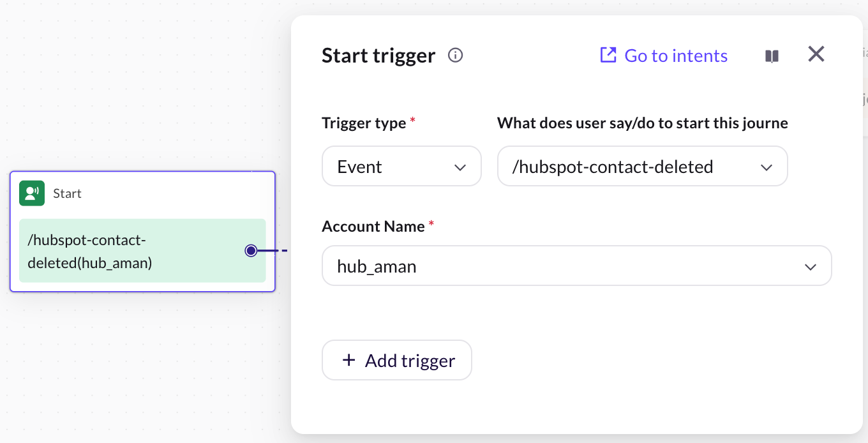Click the green Start node icon
This screenshot has width=868, height=443.
tap(32, 193)
